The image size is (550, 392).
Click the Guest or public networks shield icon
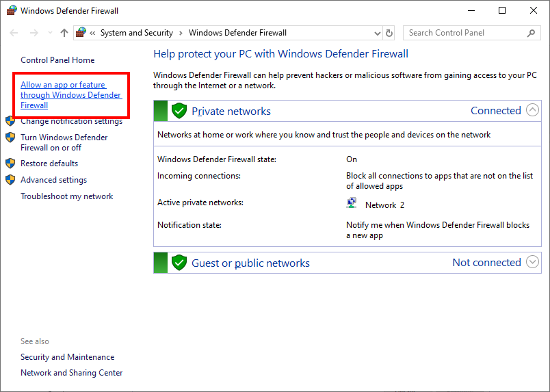pyautogui.click(x=179, y=263)
